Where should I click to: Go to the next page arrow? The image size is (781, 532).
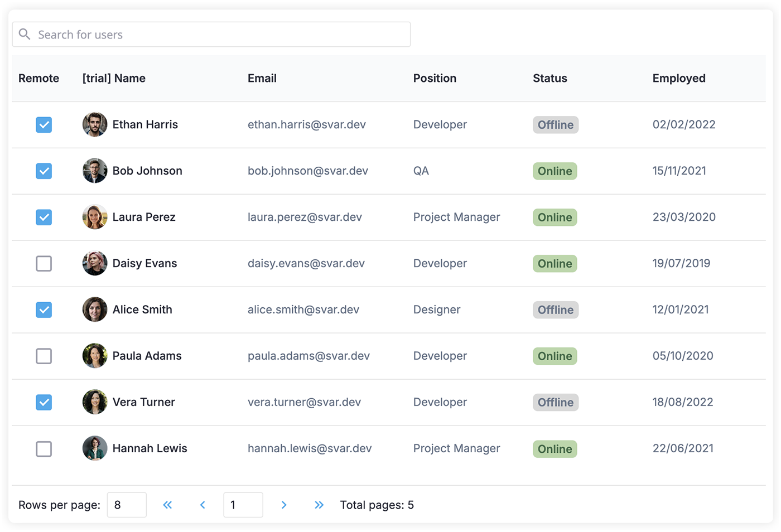click(x=284, y=505)
